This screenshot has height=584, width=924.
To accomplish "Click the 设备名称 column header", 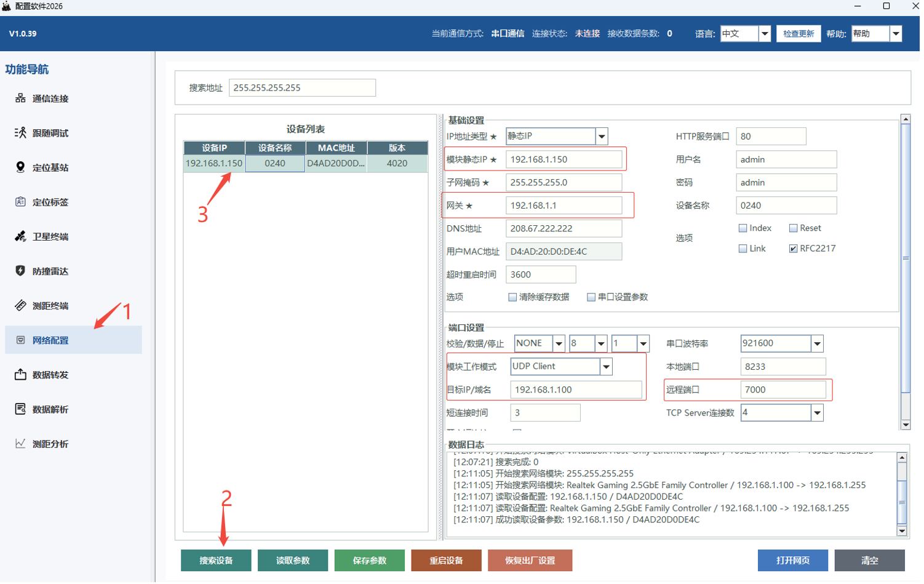I will (275, 148).
